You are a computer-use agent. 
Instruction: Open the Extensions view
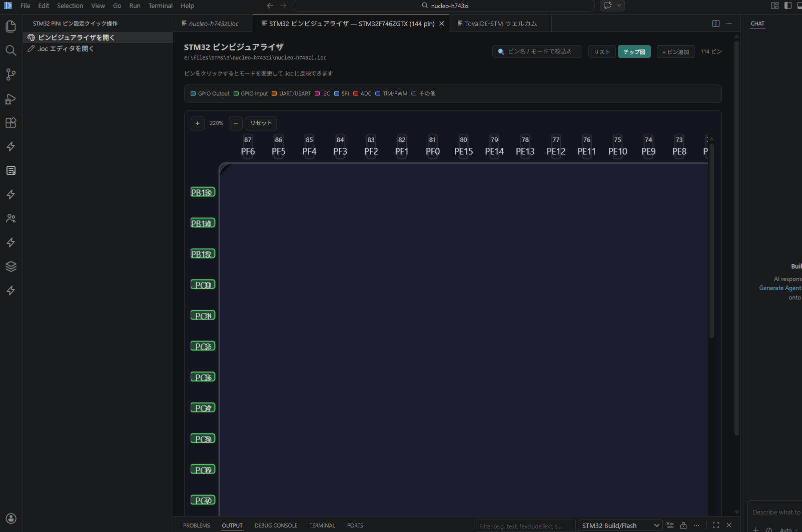click(x=11, y=123)
